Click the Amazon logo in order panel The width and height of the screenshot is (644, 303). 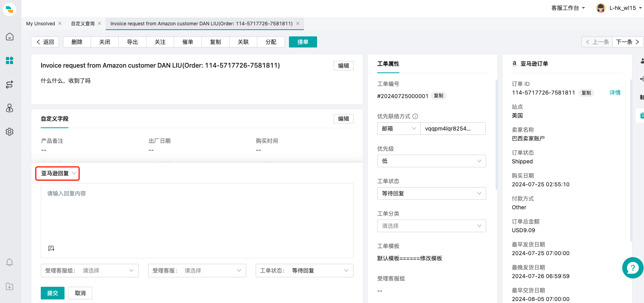pos(515,63)
